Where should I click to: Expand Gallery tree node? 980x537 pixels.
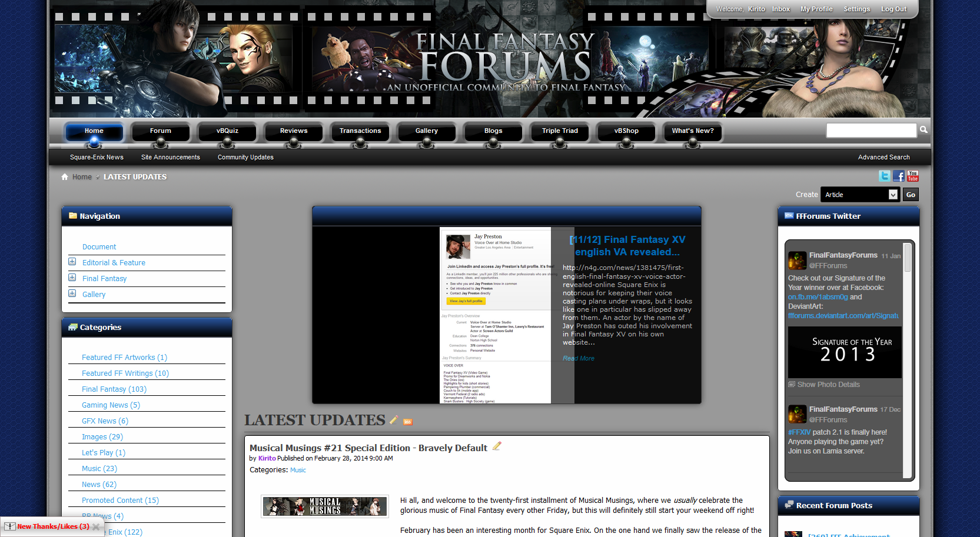click(x=72, y=293)
